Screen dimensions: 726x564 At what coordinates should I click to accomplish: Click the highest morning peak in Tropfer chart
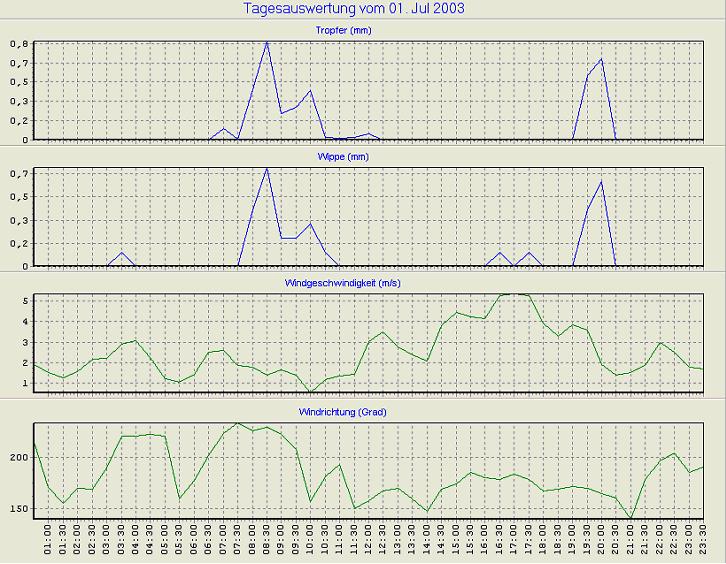(x=266, y=43)
